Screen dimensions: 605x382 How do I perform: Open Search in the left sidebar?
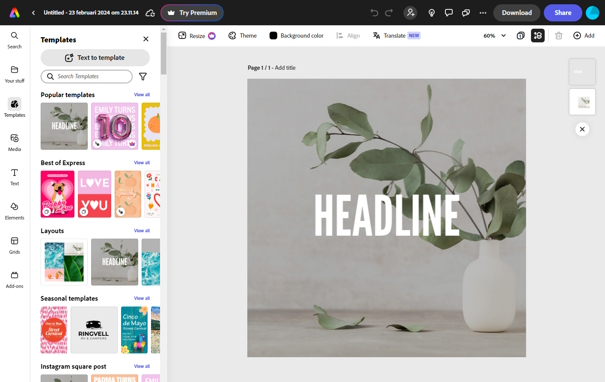(14, 40)
